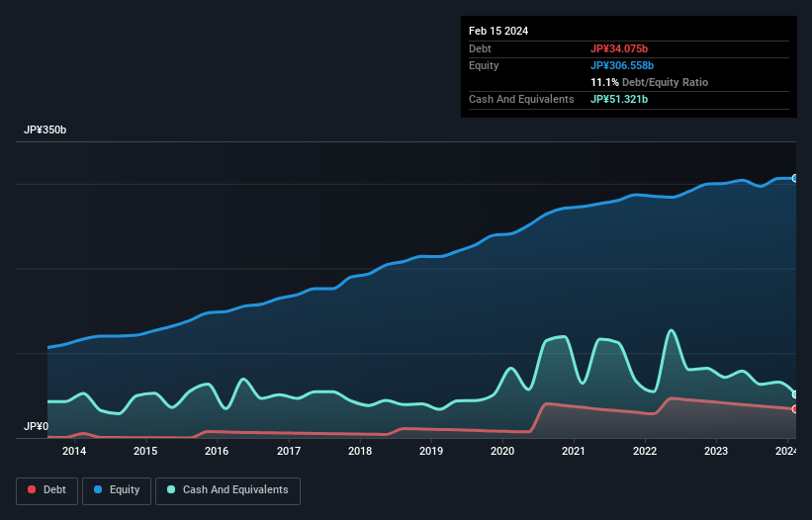The height and width of the screenshot is (520, 812).
Task: Click the 11.1% Debt/Equity Ratio text
Action: coord(650,82)
